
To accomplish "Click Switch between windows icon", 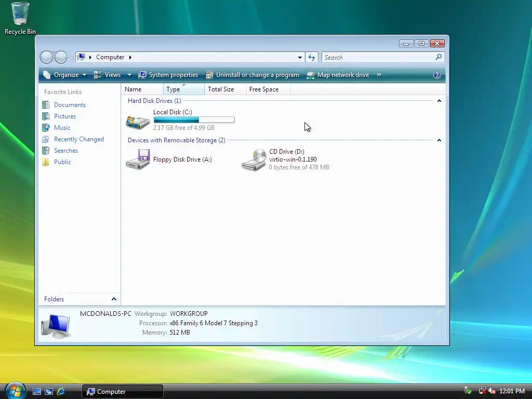I will [x=49, y=392].
